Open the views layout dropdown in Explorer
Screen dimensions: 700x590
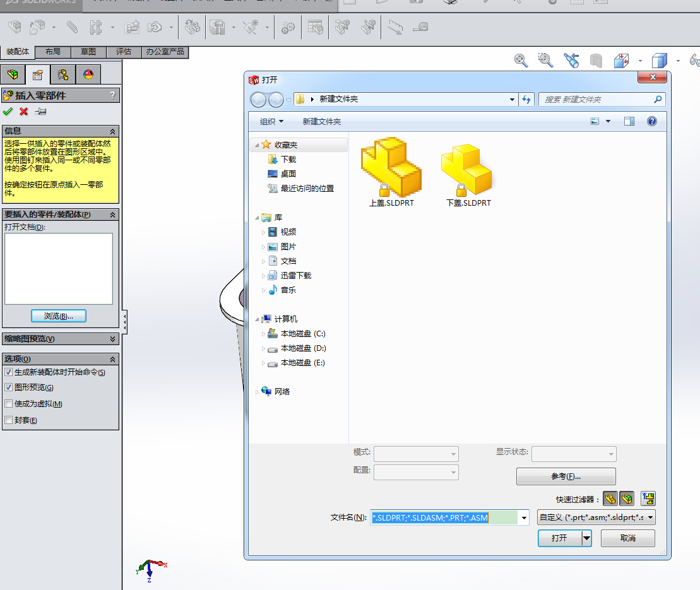click(x=594, y=121)
